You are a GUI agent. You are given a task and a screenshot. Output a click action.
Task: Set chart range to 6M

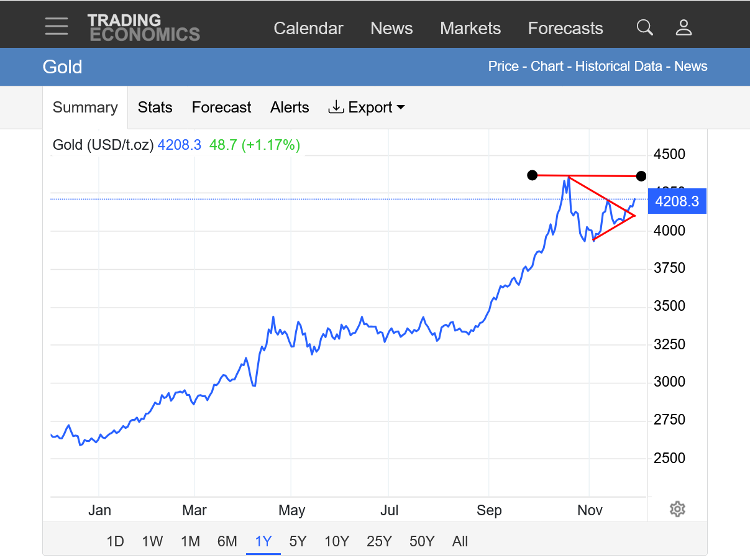(227, 541)
